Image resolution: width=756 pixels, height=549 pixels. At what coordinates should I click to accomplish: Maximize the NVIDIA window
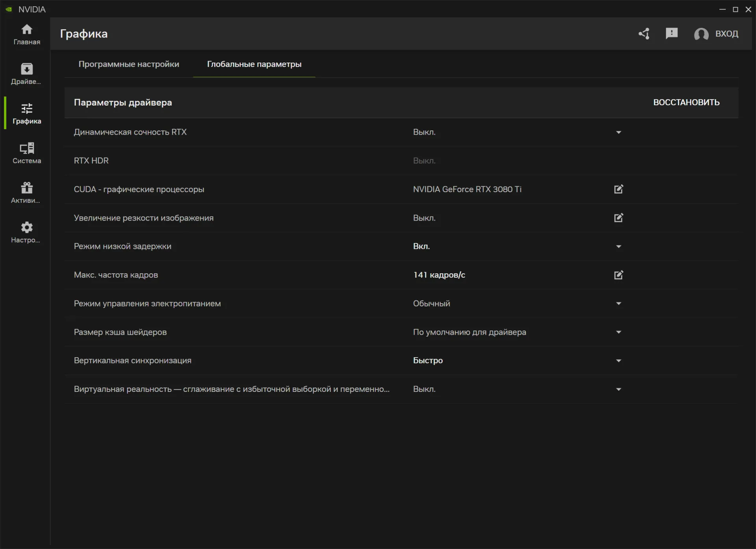[735, 9]
